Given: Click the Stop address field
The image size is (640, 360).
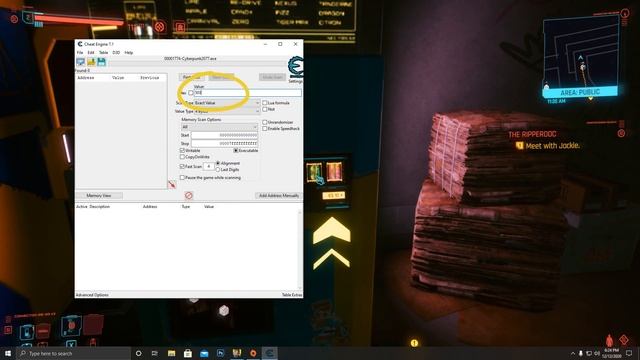Looking at the screenshot, I should (x=224, y=143).
